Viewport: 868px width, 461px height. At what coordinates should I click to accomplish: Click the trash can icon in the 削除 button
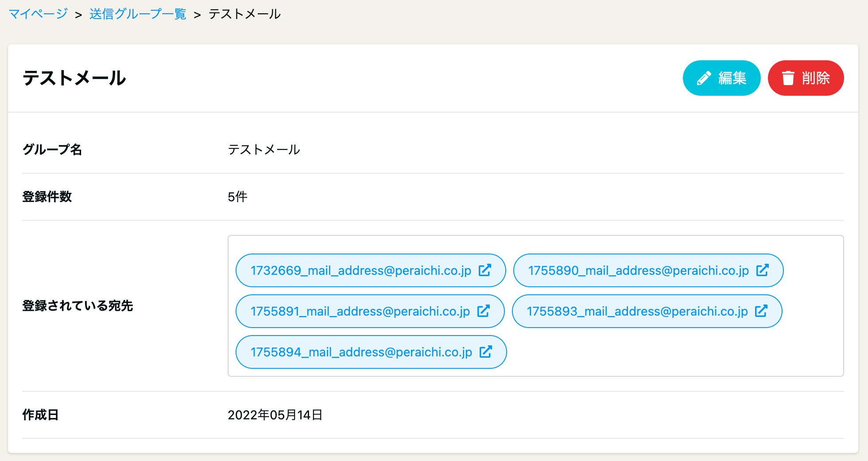[x=788, y=78]
